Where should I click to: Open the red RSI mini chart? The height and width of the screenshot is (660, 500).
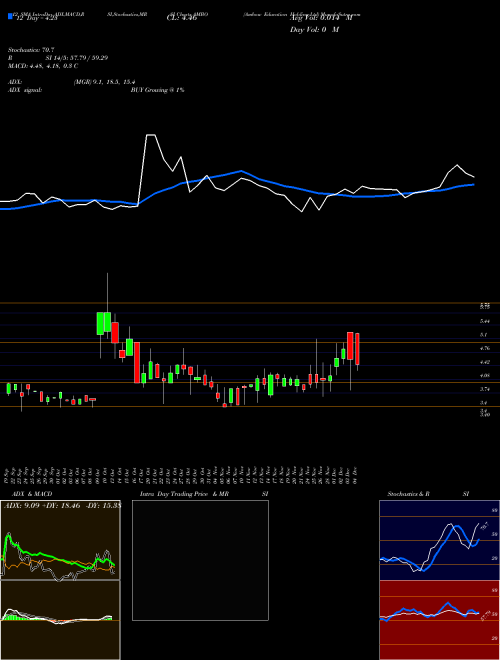pyautogui.click(x=439, y=620)
